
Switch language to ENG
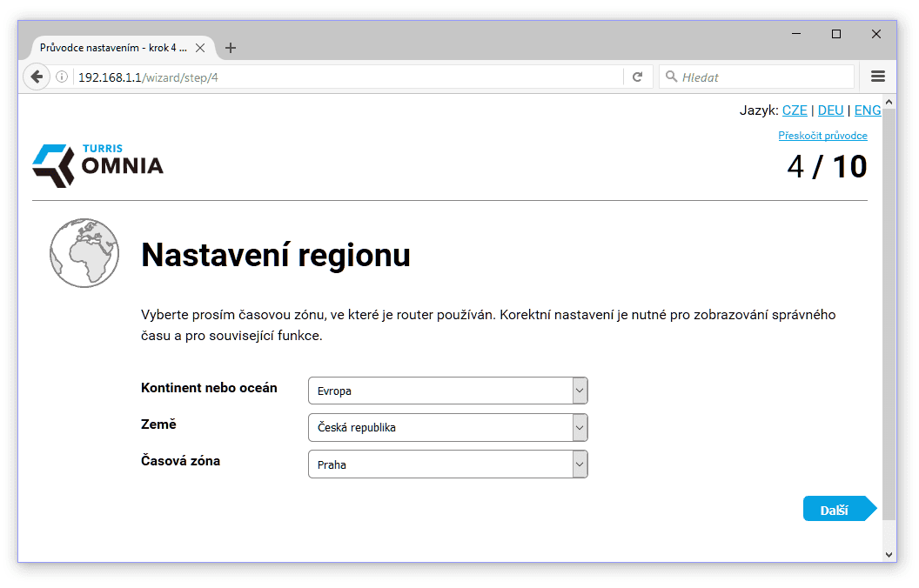[x=868, y=110]
